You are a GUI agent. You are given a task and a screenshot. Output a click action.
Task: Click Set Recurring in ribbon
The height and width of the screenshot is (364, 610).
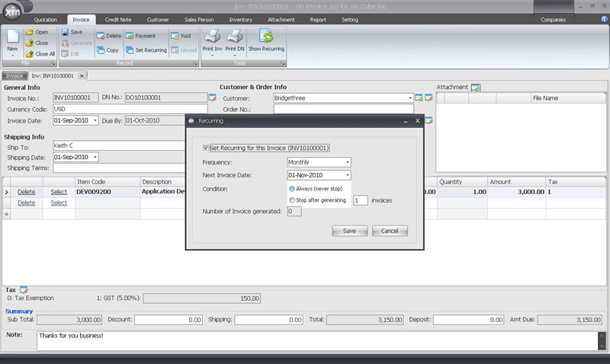pyautogui.click(x=146, y=50)
